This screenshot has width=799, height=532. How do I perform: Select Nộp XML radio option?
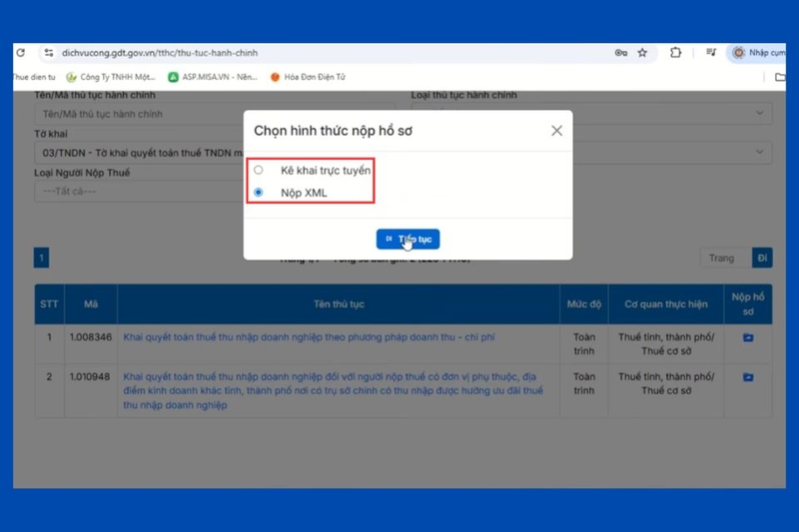coord(259,193)
